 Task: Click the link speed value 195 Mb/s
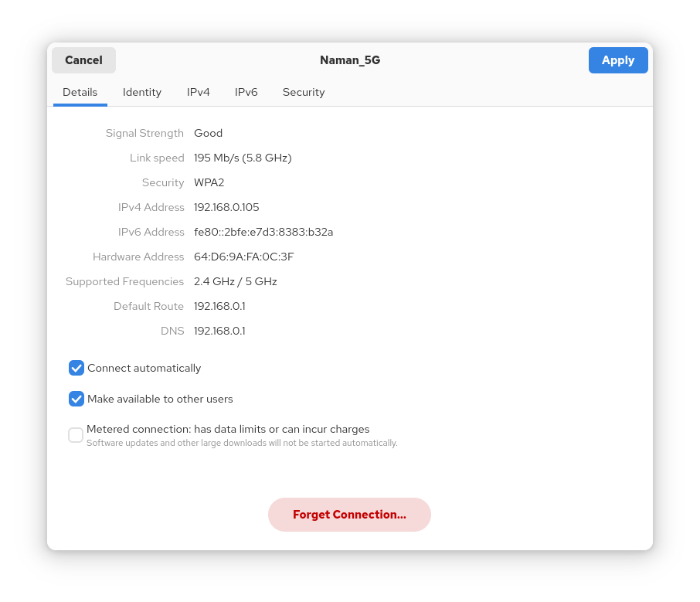(x=243, y=158)
